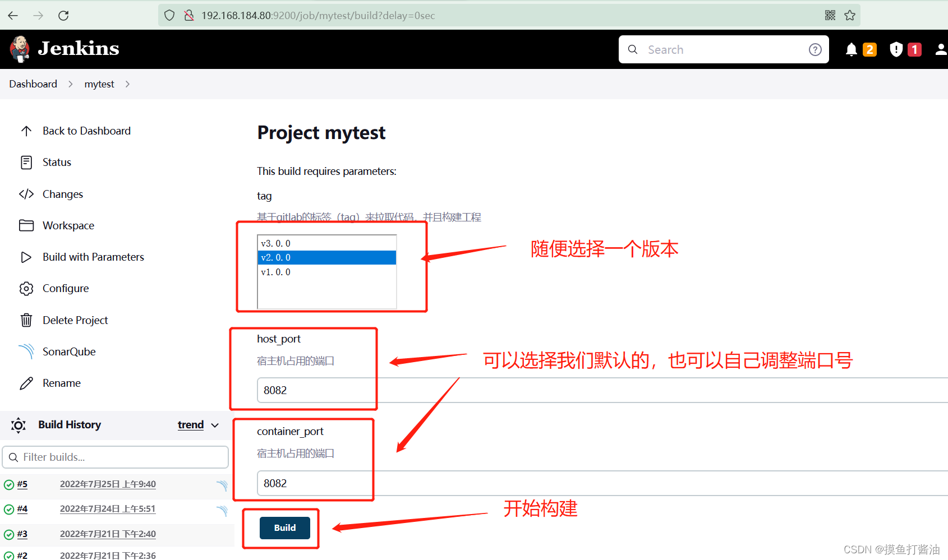948x560 pixels.
Task: Click the browser back arrow
Action: (x=13, y=16)
